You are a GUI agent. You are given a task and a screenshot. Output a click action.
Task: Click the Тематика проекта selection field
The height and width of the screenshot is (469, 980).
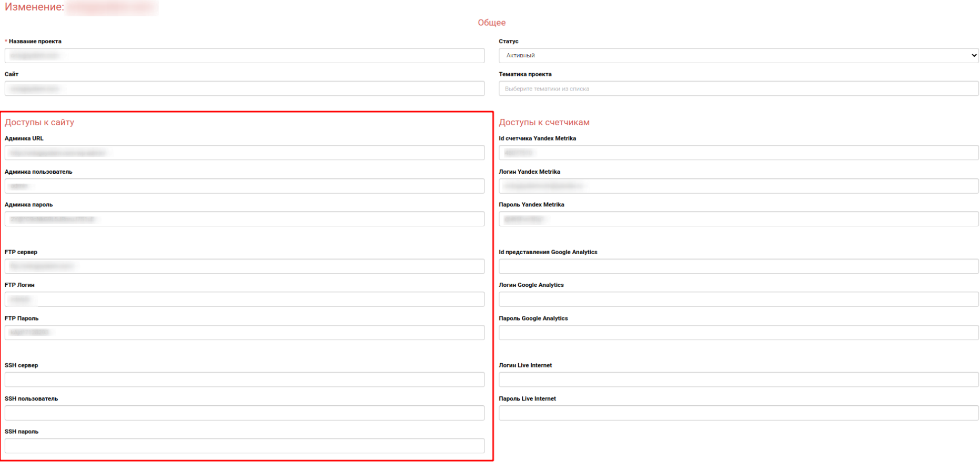[738, 88]
